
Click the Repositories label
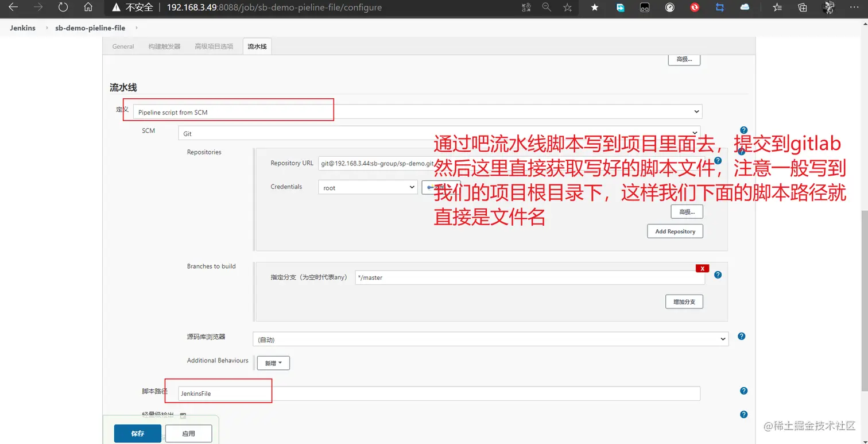[x=204, y=152]
